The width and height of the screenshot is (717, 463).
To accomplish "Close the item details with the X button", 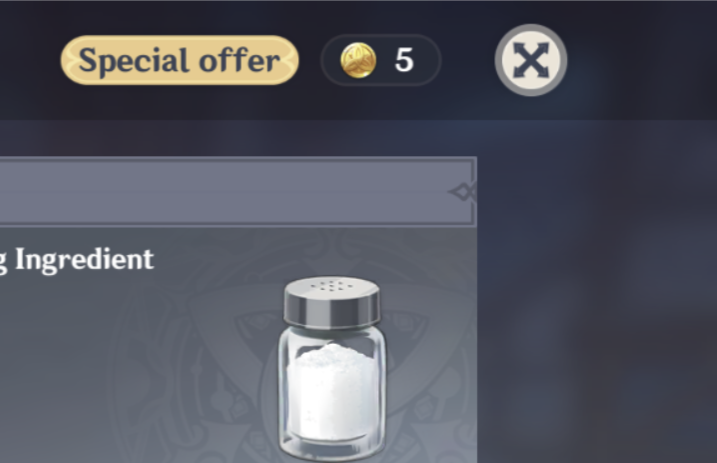I will (x=531, y=61).
